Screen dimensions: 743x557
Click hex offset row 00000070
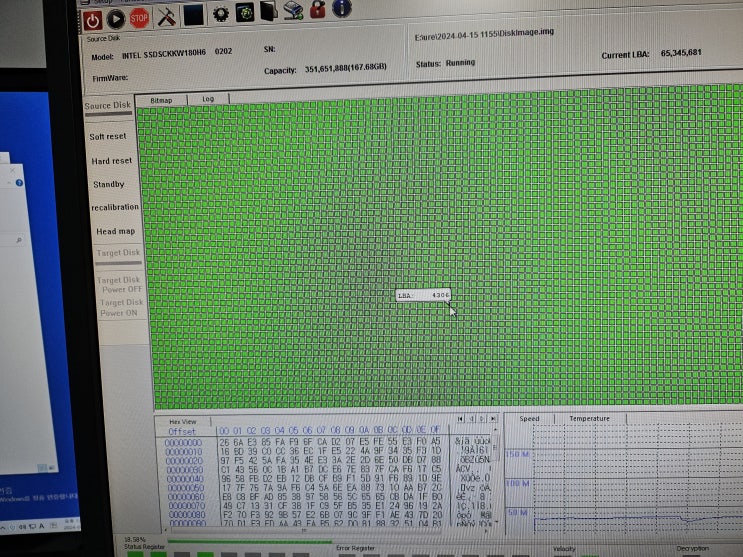point(187,506)
